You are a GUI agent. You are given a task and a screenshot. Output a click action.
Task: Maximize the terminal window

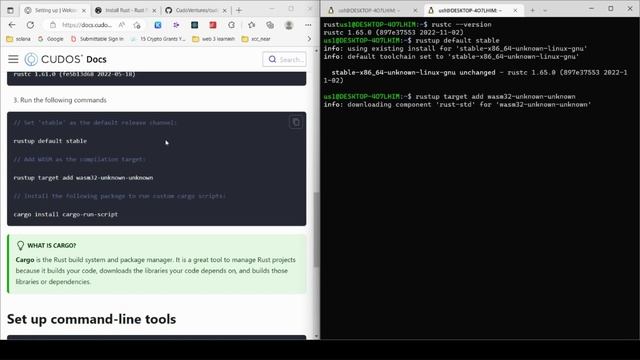[611, 9]
